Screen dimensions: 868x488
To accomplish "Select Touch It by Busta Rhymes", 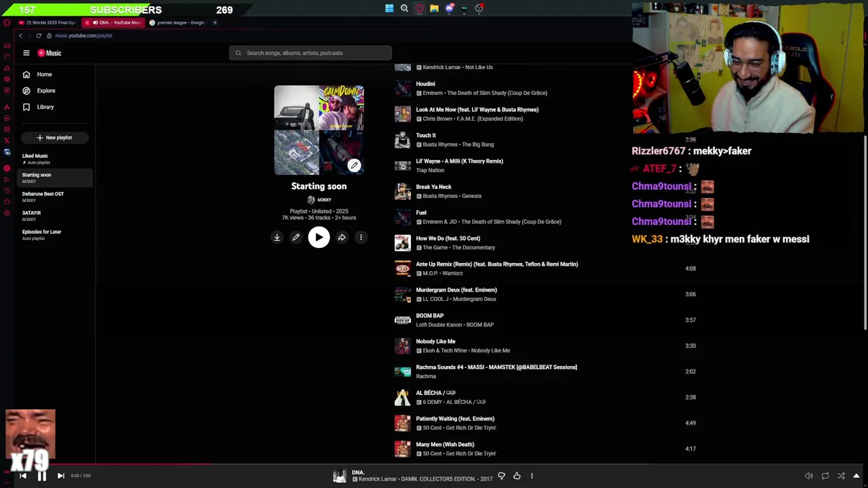I will pyautogui.click(x=426, y=136).
